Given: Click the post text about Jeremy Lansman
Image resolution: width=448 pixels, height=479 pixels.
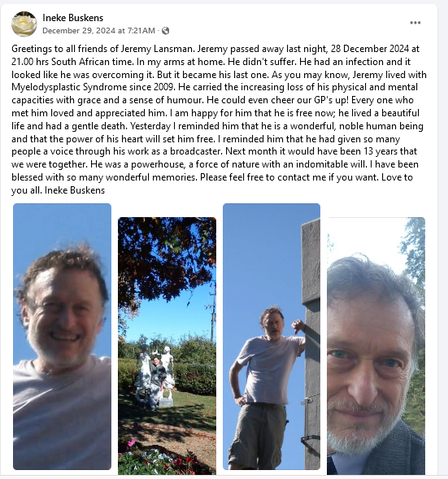Looking at the screenshot, I should [x=219, y=120].
